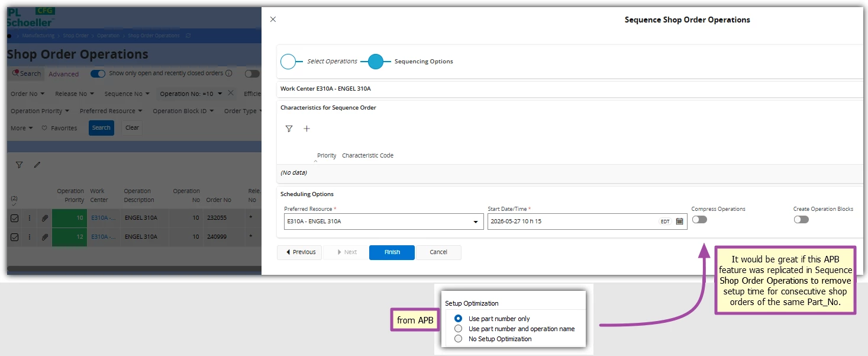Click filter funnel icon above operations table
Screen dimensions: 868x356
point(19,165)
